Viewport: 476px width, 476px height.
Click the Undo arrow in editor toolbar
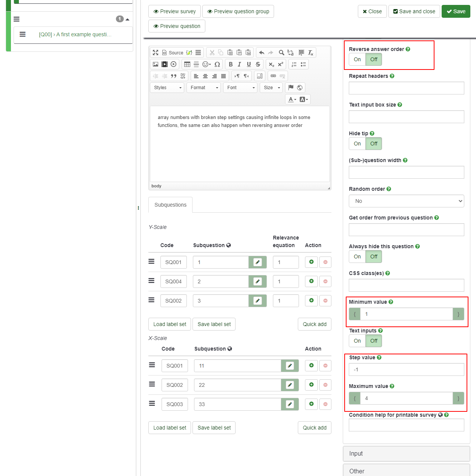pyautogui.click(x=261, y=53)
